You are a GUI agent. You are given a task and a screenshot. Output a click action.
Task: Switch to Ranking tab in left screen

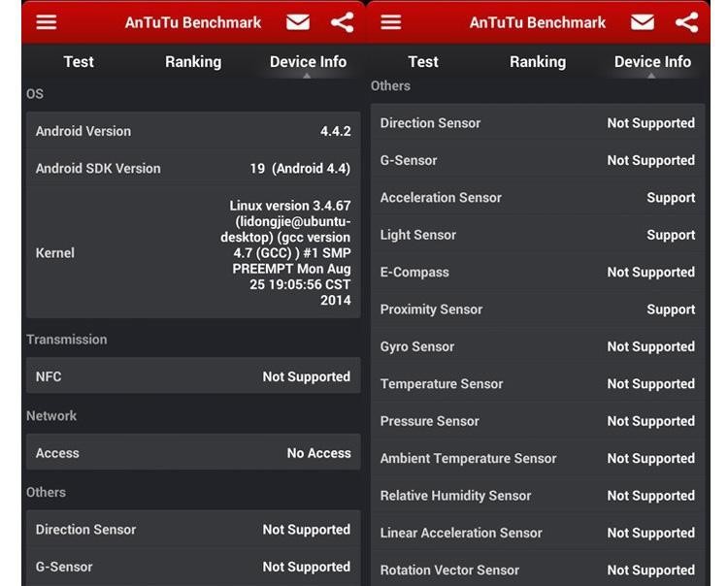(192, 62)
